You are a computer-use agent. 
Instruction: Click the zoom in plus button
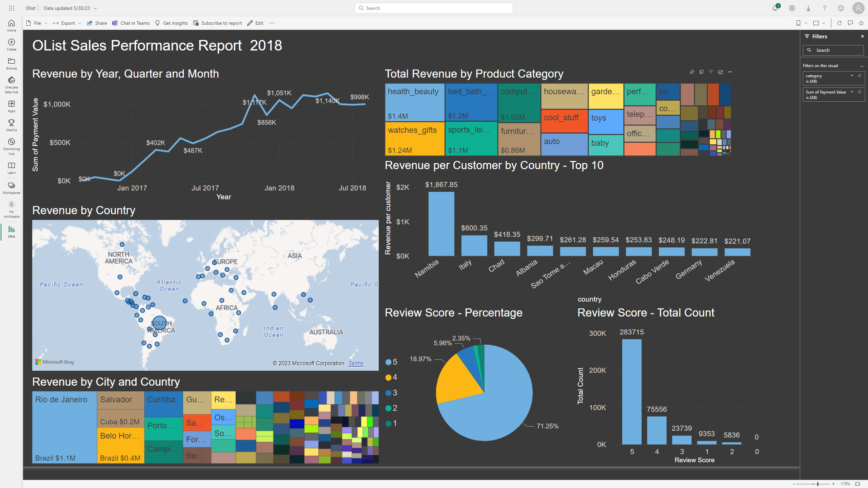[x=833, y=484]
